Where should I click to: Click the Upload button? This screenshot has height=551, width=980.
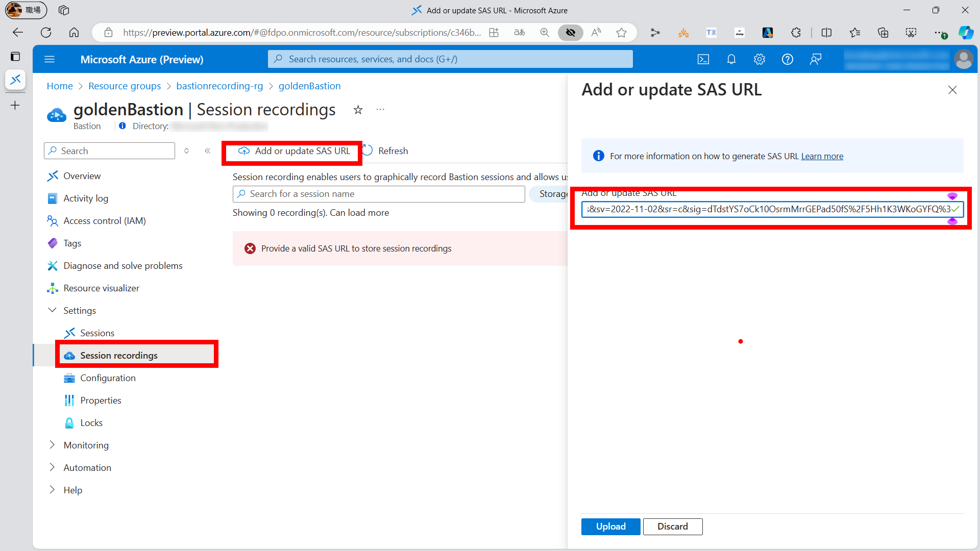pyautogui.click(x=610, y=527)
